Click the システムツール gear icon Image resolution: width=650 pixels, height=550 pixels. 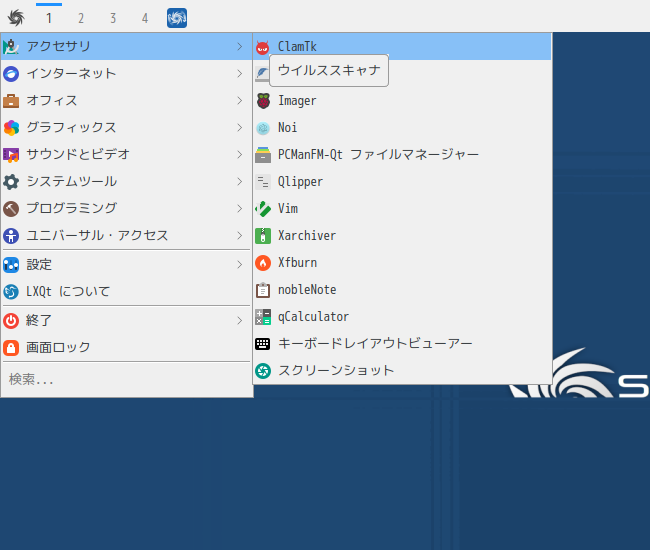coord(11,182)
